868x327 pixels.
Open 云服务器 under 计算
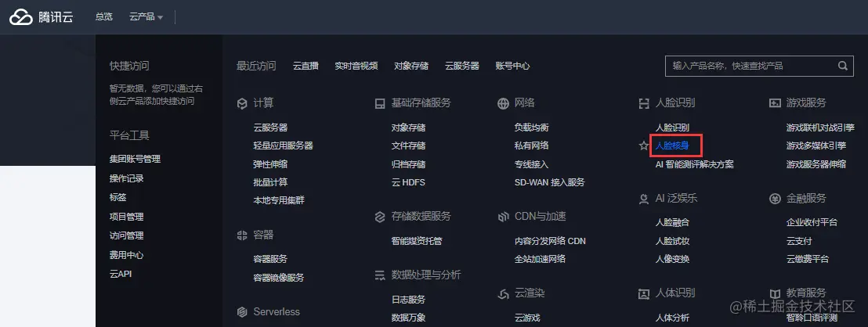coord(270,128)
